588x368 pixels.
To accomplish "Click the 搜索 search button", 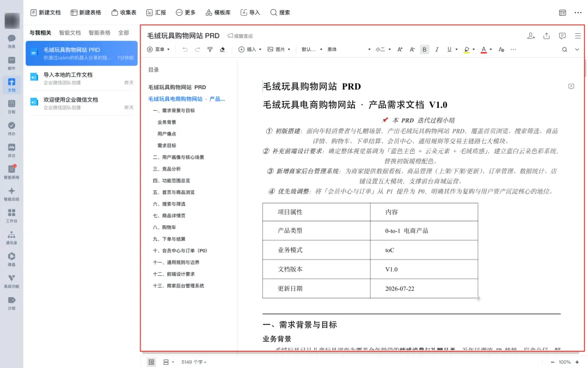I will pyautogui.click(x=280, y=13).
